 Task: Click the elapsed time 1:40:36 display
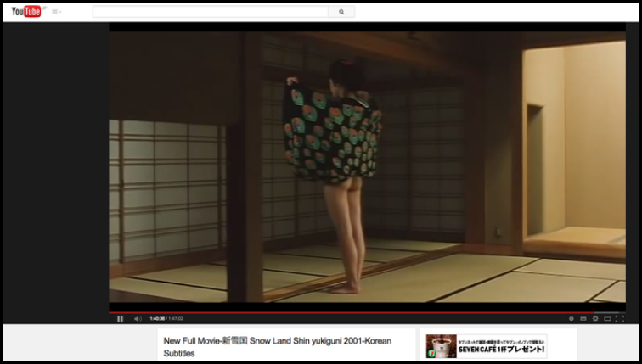coord(157,318)
